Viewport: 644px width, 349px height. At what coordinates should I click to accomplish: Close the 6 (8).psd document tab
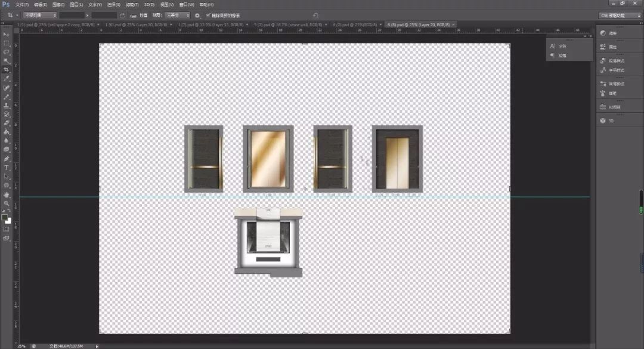(x=453, y=24)
